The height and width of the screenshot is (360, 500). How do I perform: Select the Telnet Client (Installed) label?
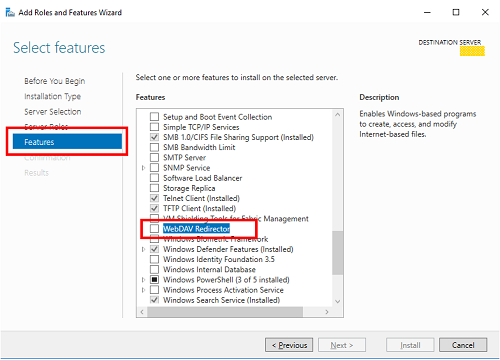pos(201,198)
